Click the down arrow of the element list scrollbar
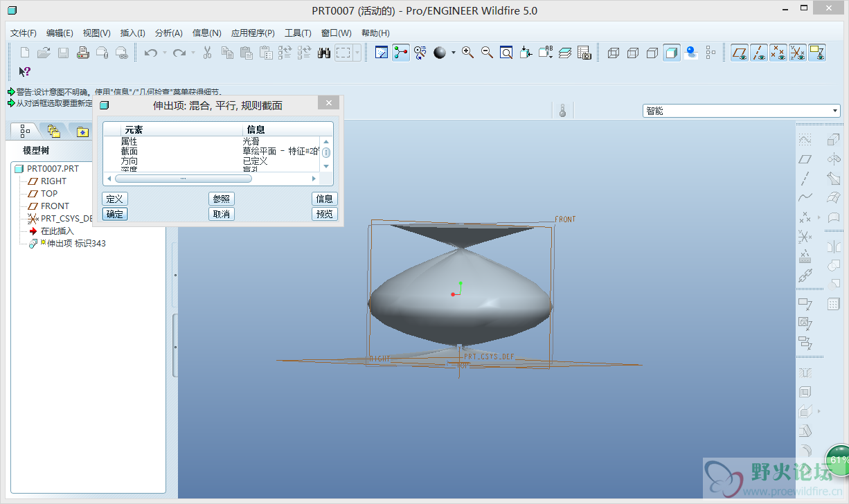This screenshot has width=849, height=504. [326, 166]
